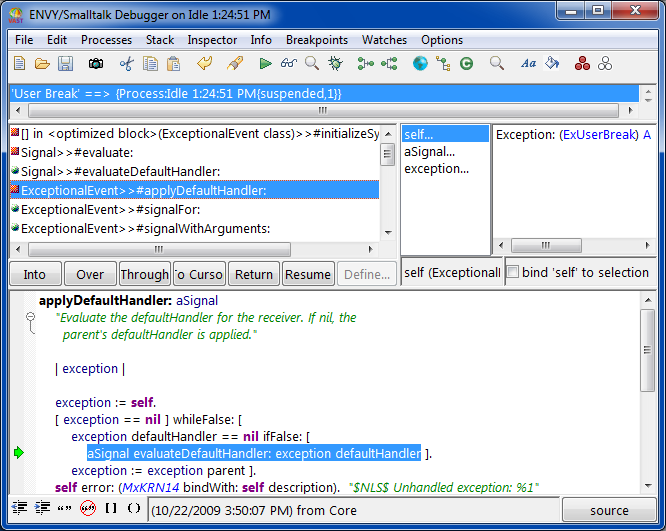Click the square brackets icon

point(111,509)
